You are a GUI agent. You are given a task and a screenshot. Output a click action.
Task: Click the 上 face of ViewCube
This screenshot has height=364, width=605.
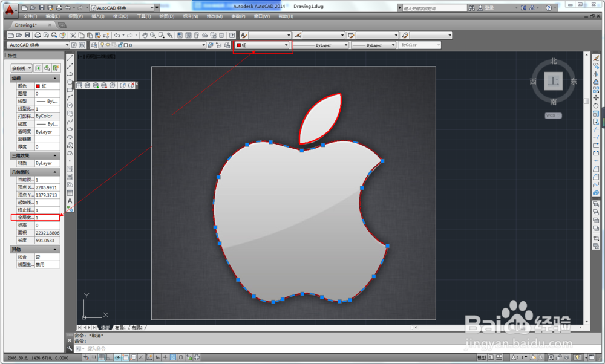click(x=554, y=81)
